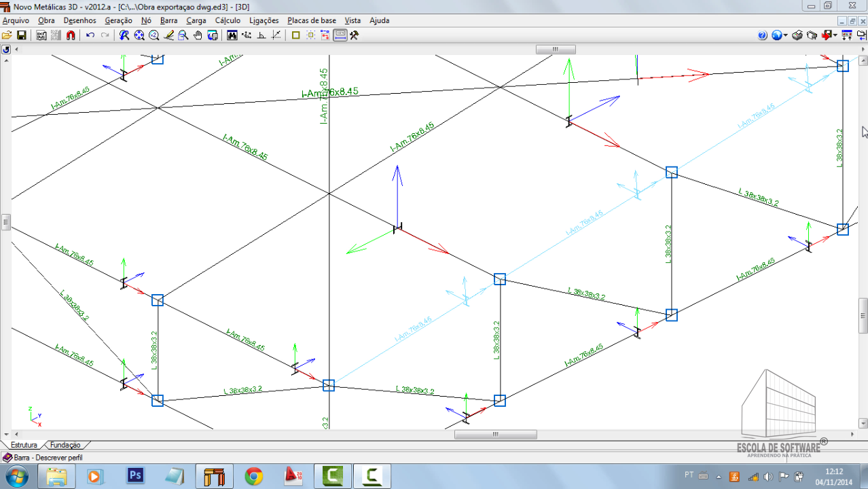
Task: Select the red magnet snap tool
Action: click(71, 35)
